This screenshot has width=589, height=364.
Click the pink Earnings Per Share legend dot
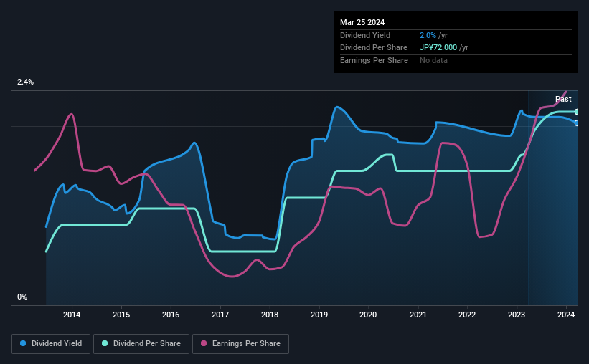pos(204,343)
